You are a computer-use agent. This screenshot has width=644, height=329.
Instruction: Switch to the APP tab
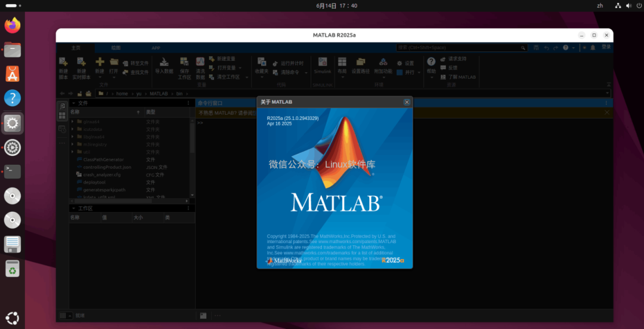pos(156,48)
